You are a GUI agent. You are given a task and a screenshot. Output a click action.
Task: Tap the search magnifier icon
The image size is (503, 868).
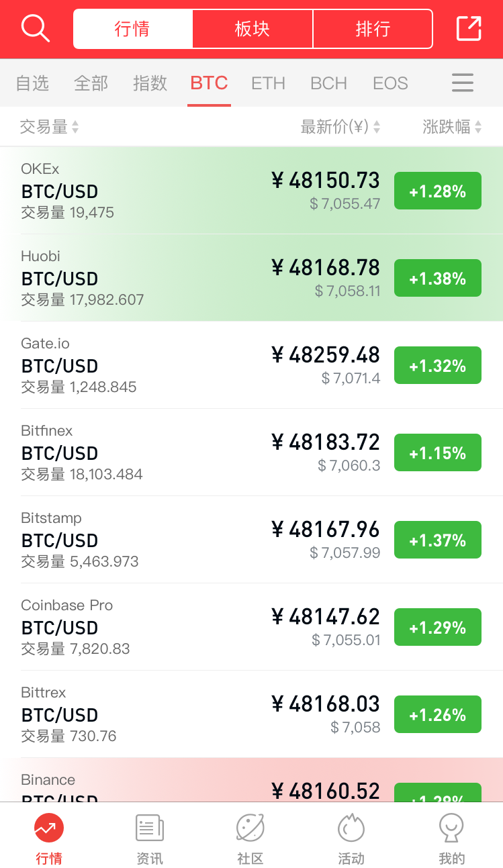click(35, 28)
